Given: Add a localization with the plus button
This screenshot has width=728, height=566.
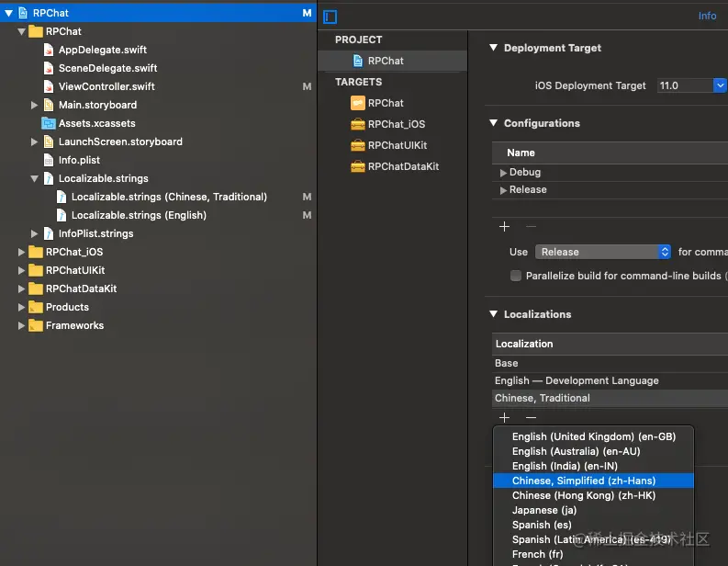Looking at the screenshot, I should point(504,418).
